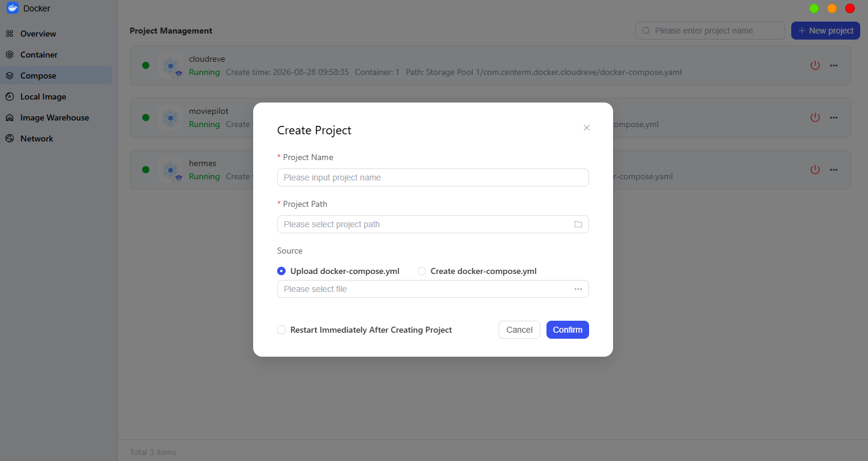Go to Image Warehouse in the sidebar
The width and height of the screenshot is (868, 461).
tap(56, 117)
